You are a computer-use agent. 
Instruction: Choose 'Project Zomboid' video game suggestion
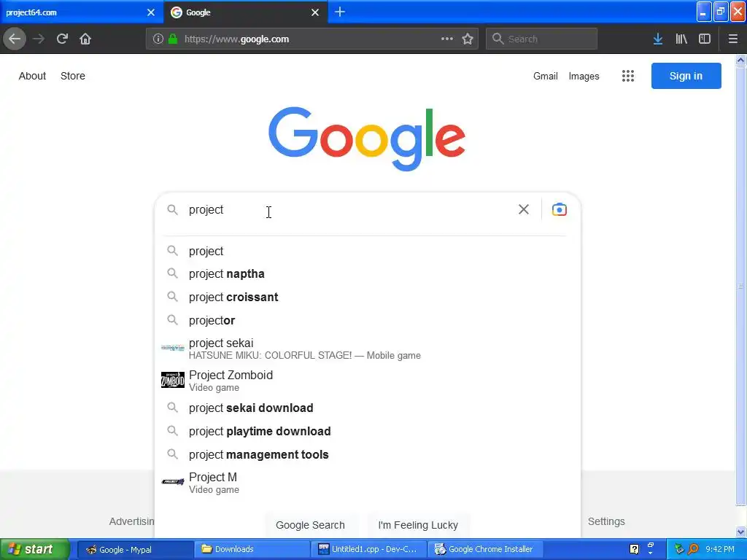[x=368, y=381]
